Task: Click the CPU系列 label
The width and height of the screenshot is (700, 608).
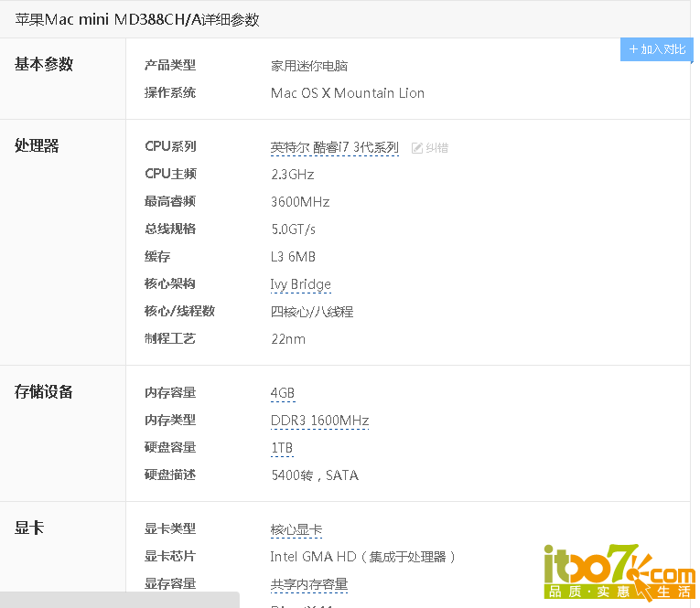Action: point(170,147)
